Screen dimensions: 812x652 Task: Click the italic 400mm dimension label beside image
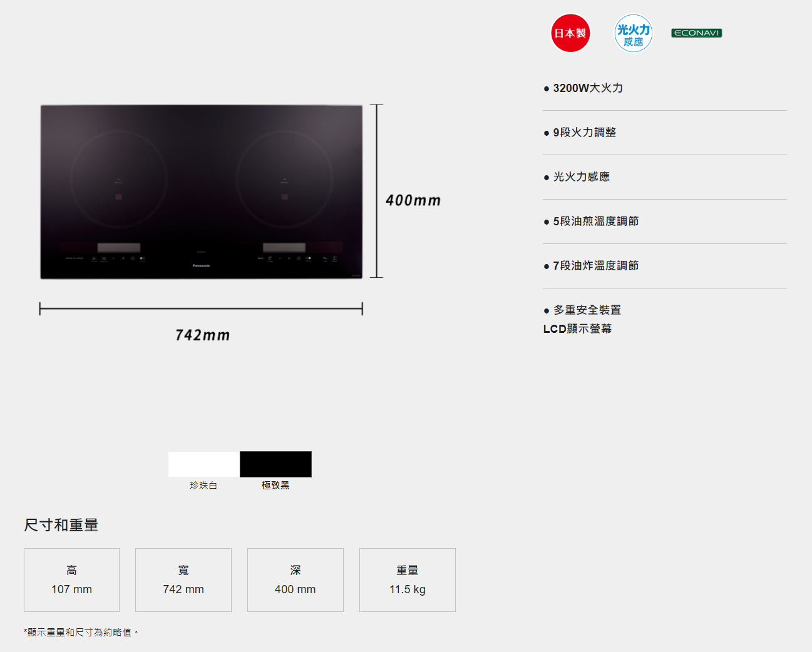413,201
